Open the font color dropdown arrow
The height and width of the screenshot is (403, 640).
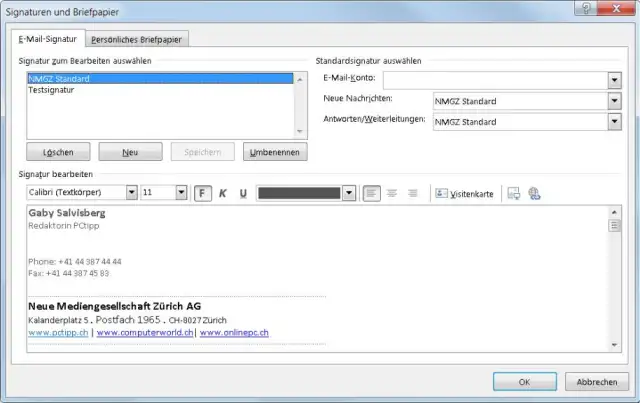[x=349, y=193]
